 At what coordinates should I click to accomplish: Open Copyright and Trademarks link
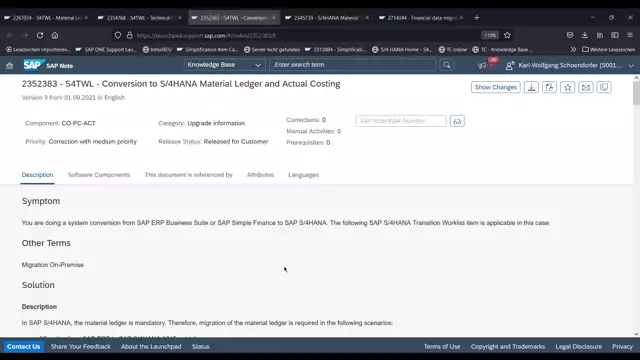pyautogui.click(x=508, y=347)
